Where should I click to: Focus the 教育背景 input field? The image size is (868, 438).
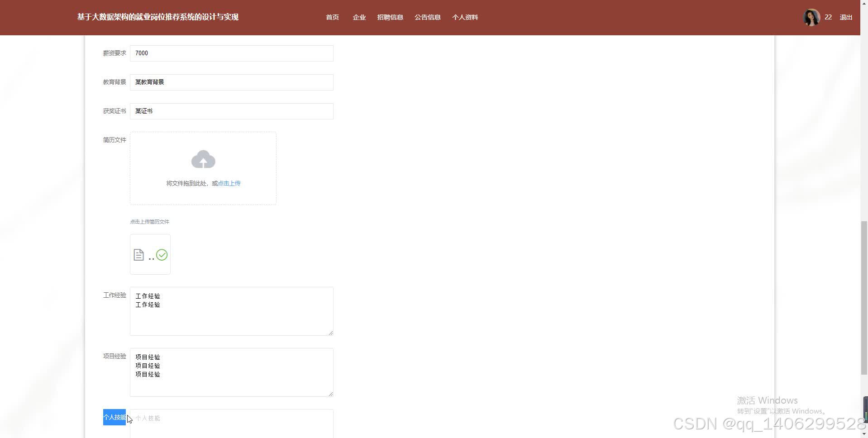click(x=232, y=82)
